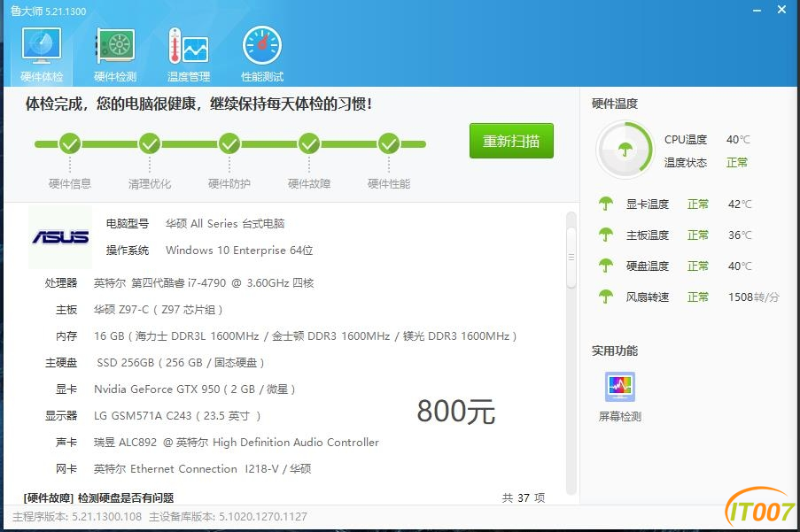The height and width of the screenshot is (532, 800).
Task: Click the Ethernet Connection I218-V network entry
Action: 202,468
